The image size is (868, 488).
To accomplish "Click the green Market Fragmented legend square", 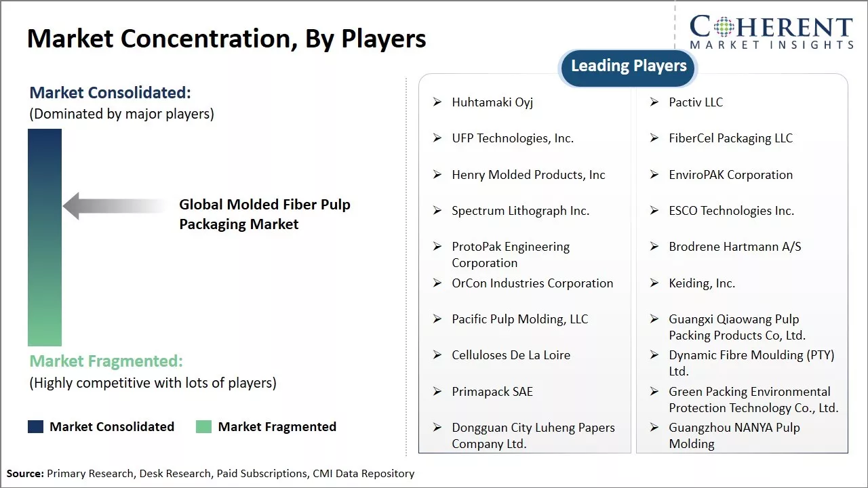I will [203, 426].
